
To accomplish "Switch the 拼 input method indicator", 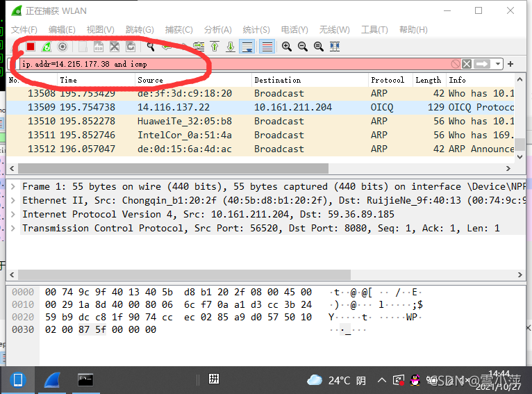I will 214,379.
